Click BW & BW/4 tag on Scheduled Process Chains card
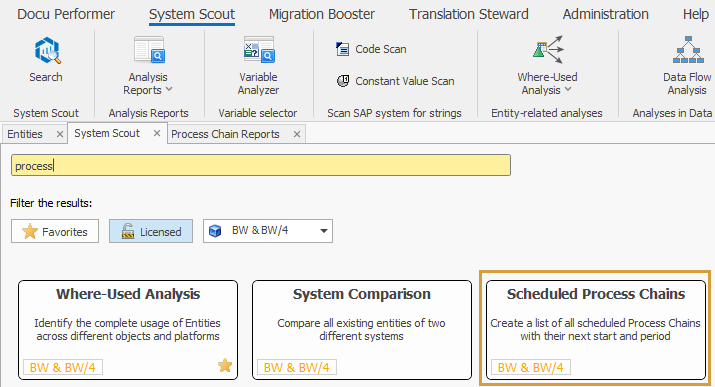 coord(531,367)
